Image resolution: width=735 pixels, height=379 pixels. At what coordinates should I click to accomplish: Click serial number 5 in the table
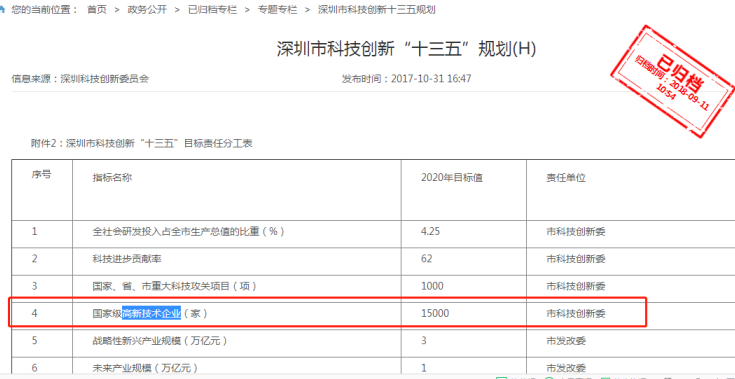click(34, 341)
